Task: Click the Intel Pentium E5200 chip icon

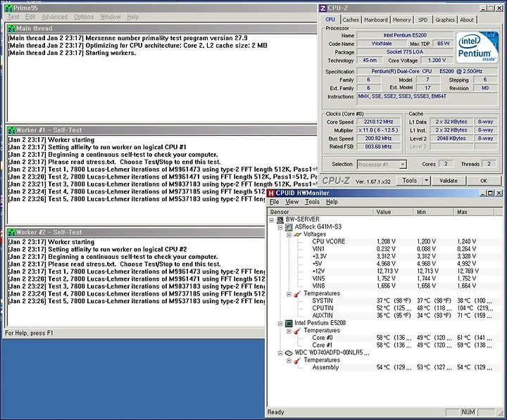Action: [x=289, y=324]
